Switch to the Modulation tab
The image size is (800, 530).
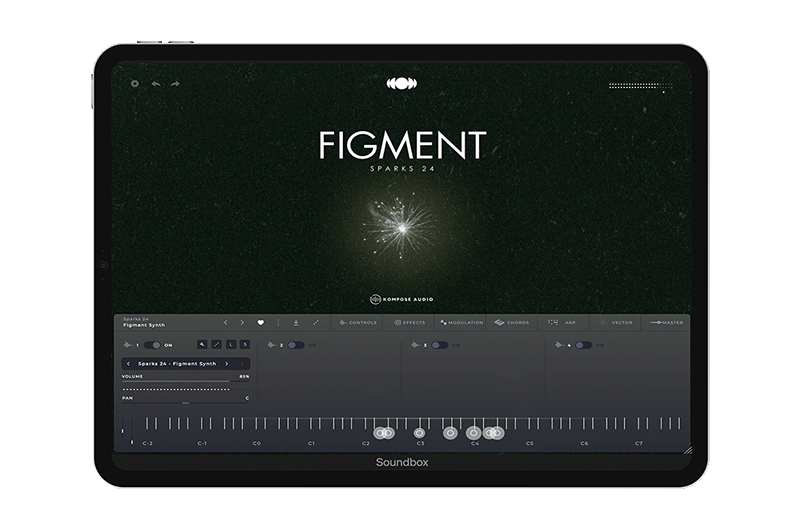pyautogui.click(x=461, y=322)
